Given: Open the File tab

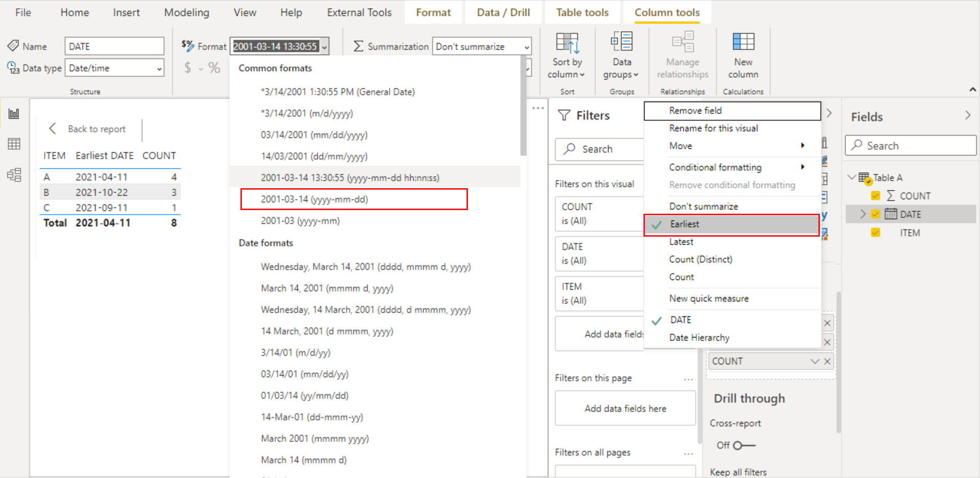Looking at the screenshot, I should coord(23,12).
